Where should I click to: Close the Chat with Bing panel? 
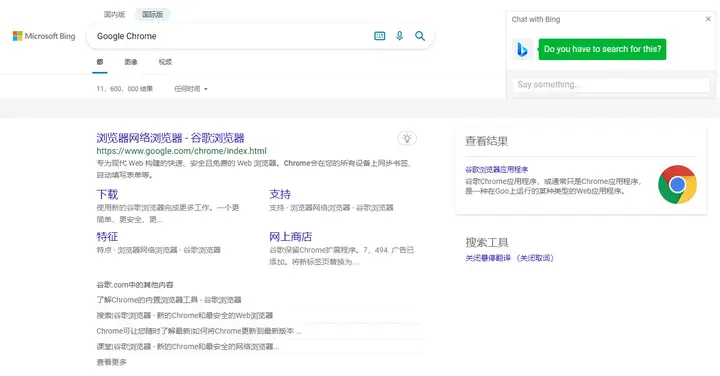pyautogui.click(x=708, y=19)
